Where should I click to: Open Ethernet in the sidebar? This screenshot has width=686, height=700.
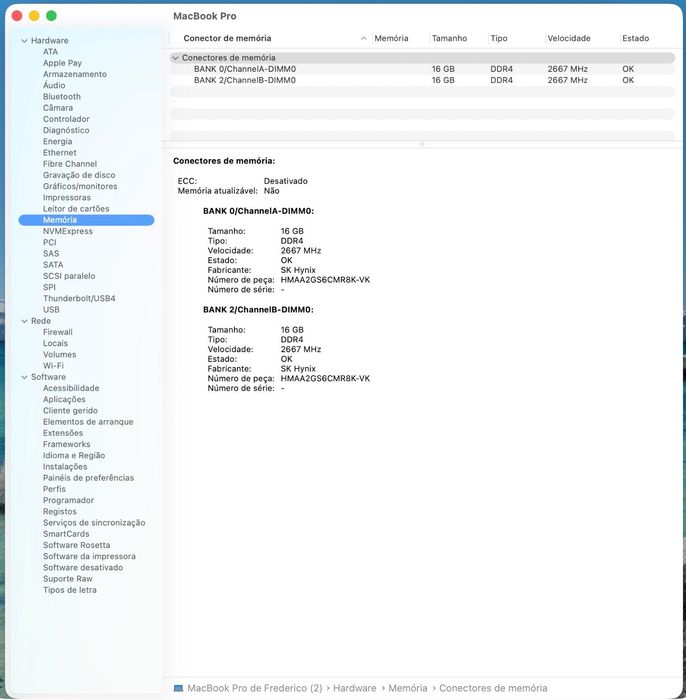pos(59,153)
